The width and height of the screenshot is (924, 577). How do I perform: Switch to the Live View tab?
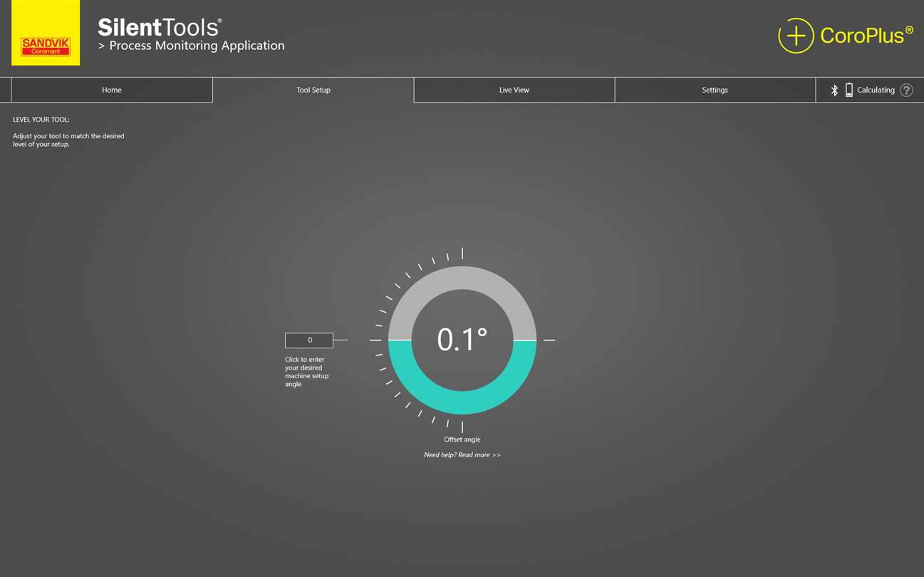point(514,90)
